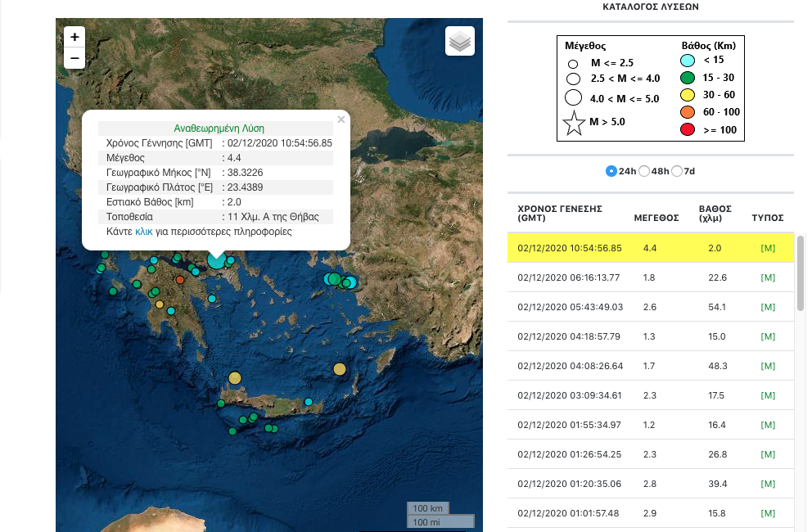812x532 pixels.
Task: Click the orange earthquake marker in Peloponnese
Action: point(180,280)
